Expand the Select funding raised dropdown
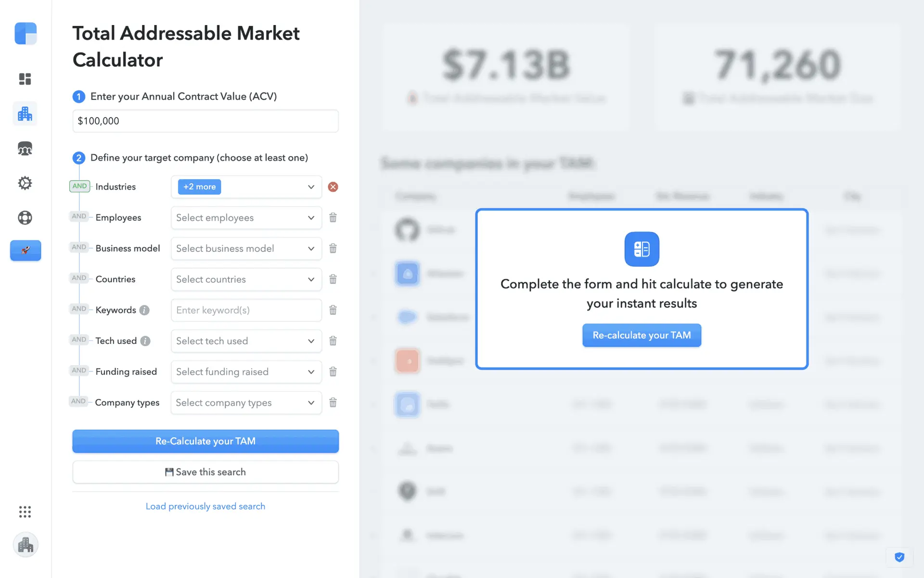Viewport: 924px width, 578px height. click(246, 372)
